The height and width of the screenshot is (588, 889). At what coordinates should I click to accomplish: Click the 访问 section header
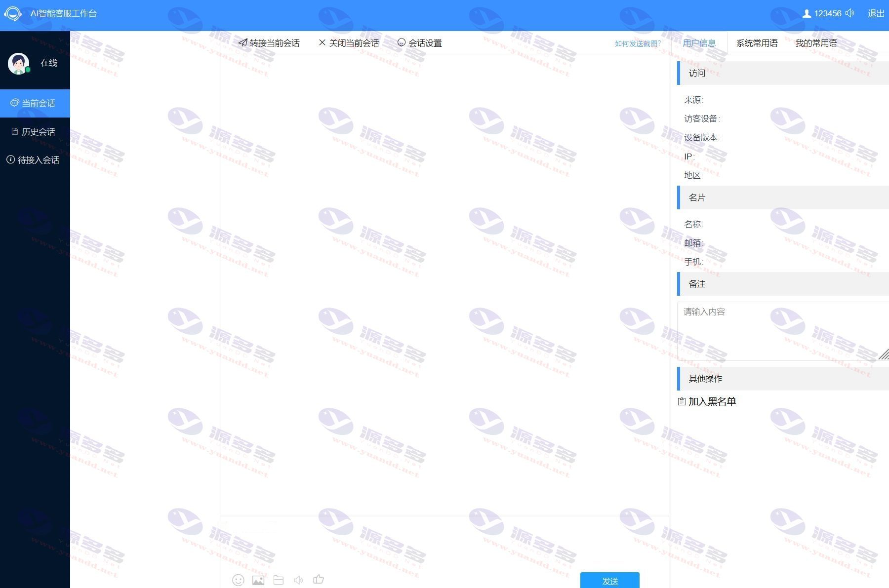point(783,73)
